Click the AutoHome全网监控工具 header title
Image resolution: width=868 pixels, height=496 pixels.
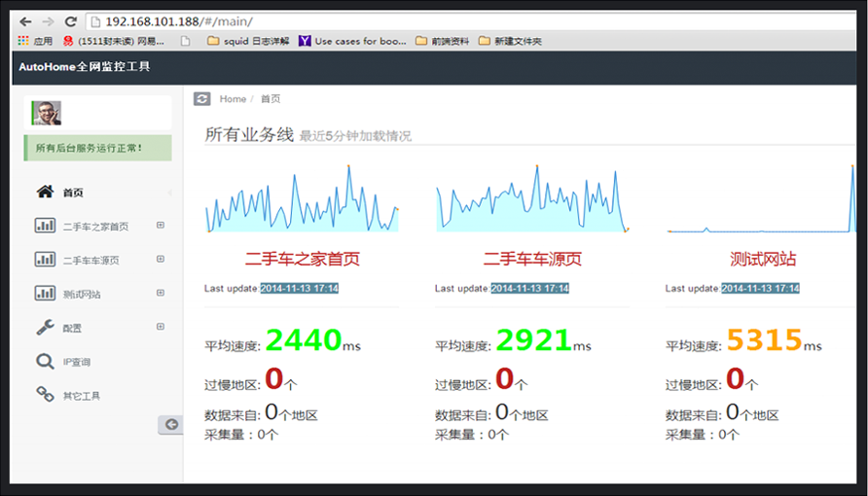point(84,67)
